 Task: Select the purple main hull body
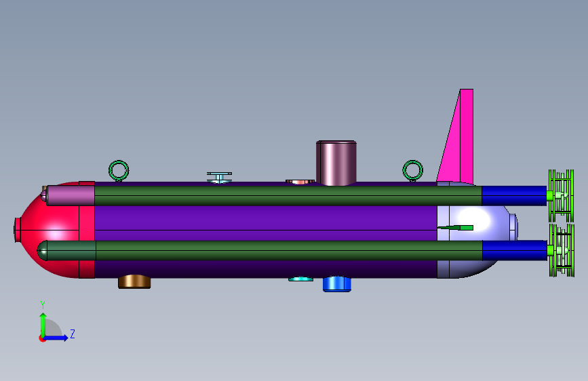coord(265,223)
